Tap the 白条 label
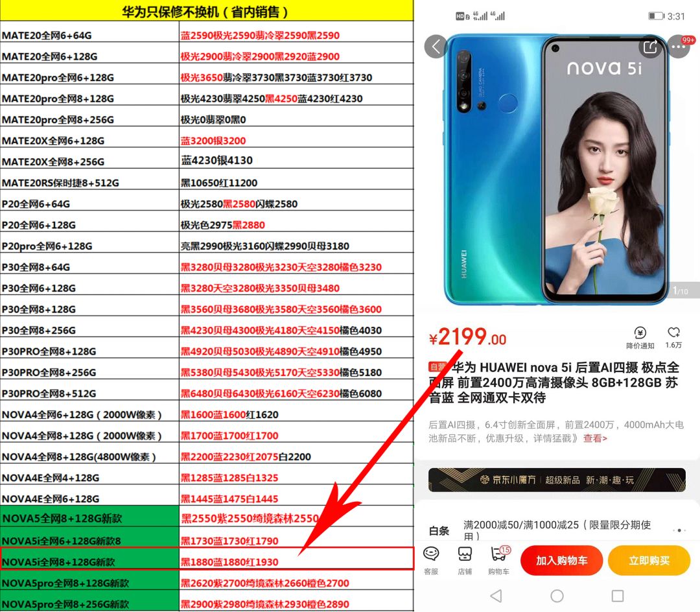 click(439, 531)
